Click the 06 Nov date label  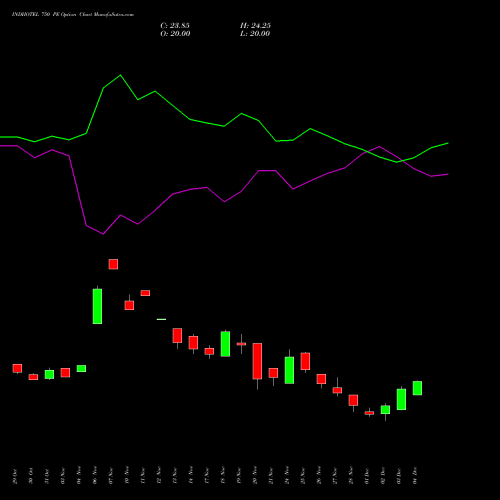(95, 476)
